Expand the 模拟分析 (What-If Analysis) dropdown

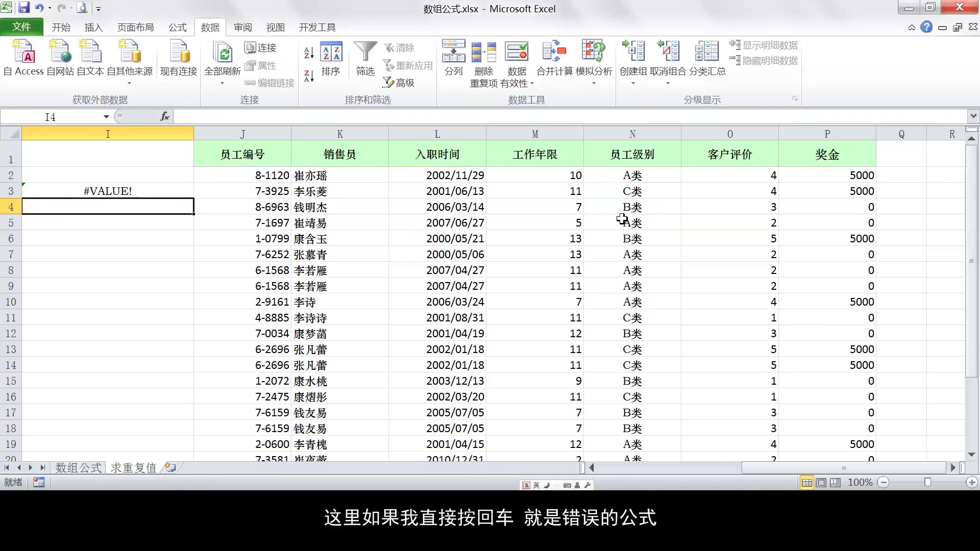pos(594,83)
